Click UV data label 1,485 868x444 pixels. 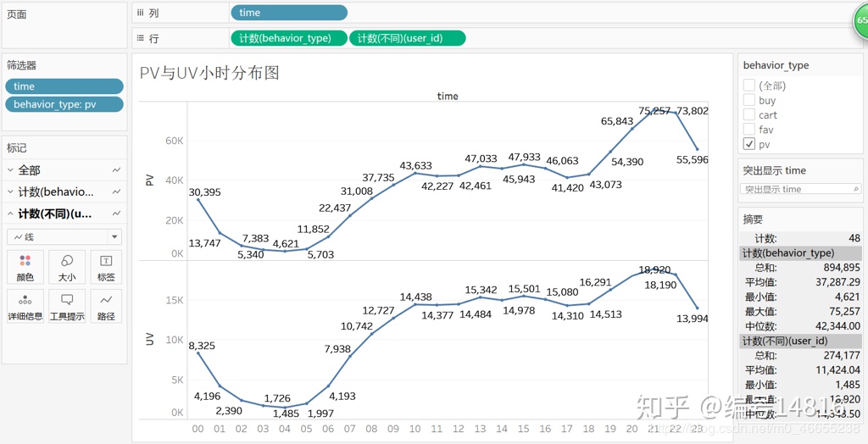click(x=287, y=413)
